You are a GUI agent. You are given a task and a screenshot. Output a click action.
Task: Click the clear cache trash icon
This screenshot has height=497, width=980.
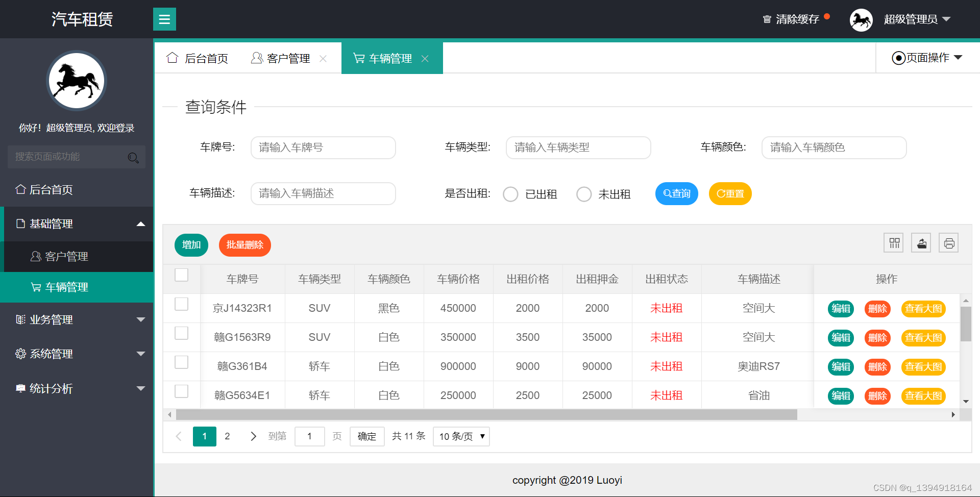click(x=767, y=19)
